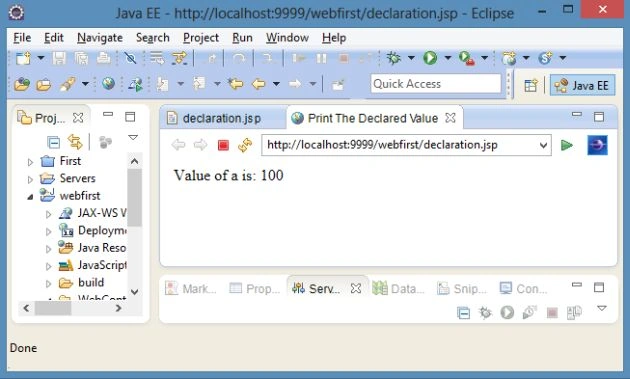Expand the First project node
The height and width of the screenshot is (379, 630).
point(31,162)
